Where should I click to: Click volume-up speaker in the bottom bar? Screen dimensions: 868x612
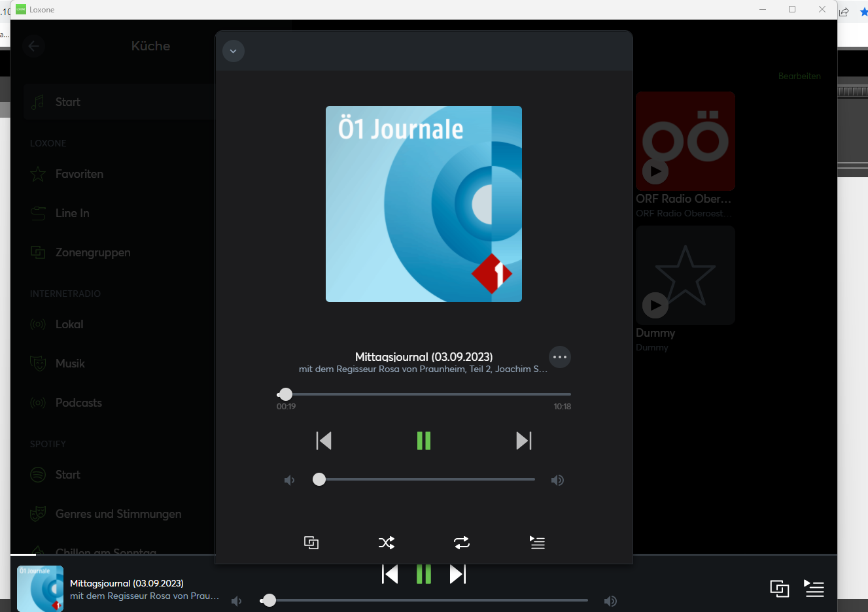pyautogui.click(x=610, y=601)
